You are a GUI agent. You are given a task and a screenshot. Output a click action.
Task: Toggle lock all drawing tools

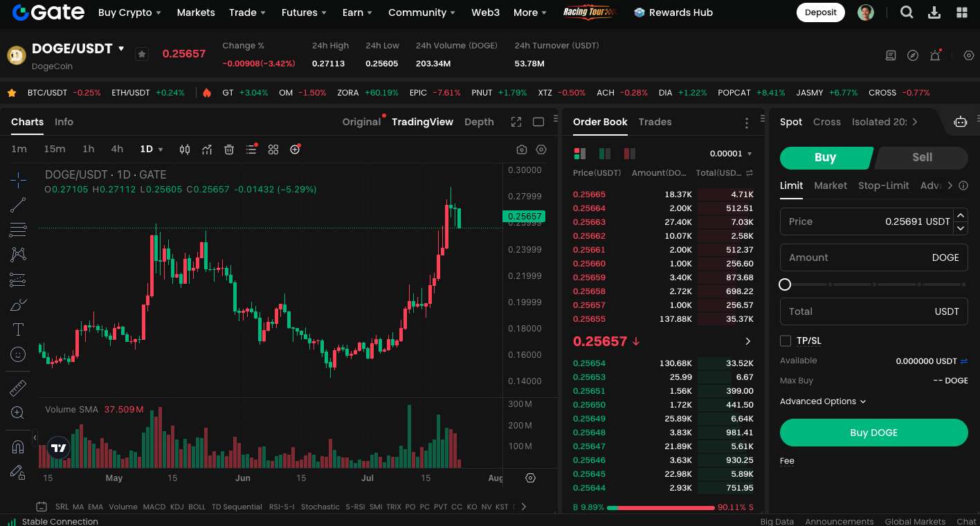(19, 472)
